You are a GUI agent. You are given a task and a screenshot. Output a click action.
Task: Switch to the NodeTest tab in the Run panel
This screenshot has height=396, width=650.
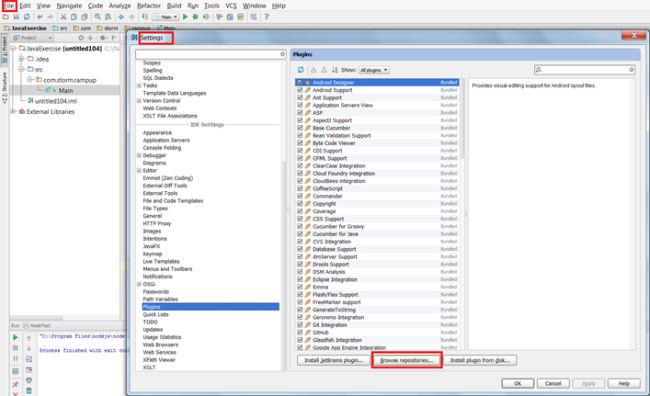pyautogui.click(x=37, y=326)
